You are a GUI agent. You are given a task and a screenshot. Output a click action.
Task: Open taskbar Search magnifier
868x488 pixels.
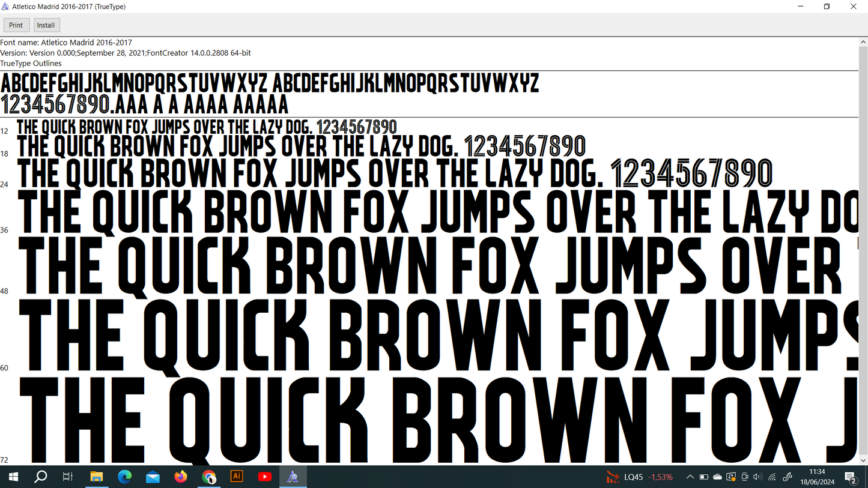click(41, 477)
